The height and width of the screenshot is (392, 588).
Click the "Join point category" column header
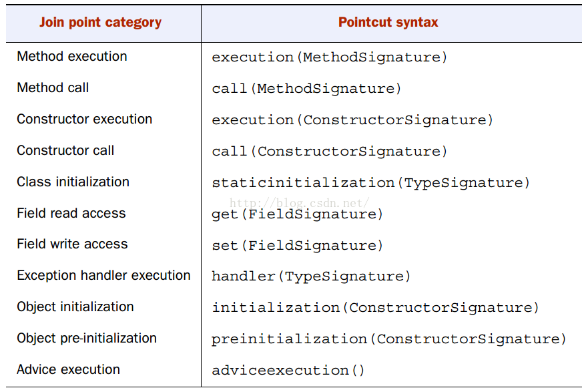pyautogui.click(x=100, y=22)
